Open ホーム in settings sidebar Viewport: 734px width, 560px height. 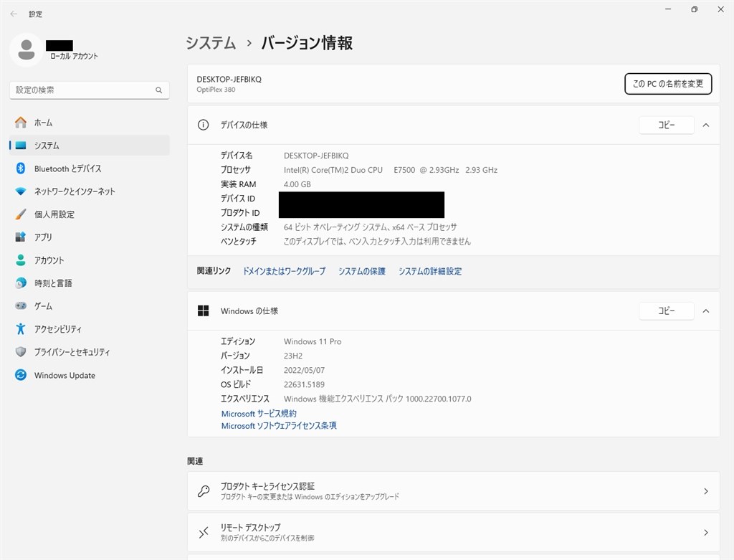coord(90,123)
